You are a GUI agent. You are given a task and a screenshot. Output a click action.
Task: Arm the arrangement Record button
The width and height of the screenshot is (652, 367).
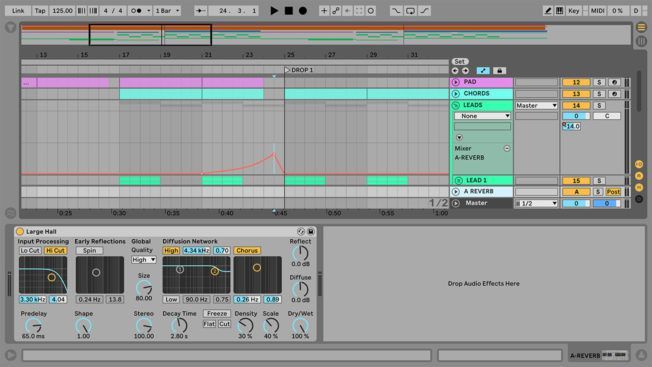(x=303, y=11)
